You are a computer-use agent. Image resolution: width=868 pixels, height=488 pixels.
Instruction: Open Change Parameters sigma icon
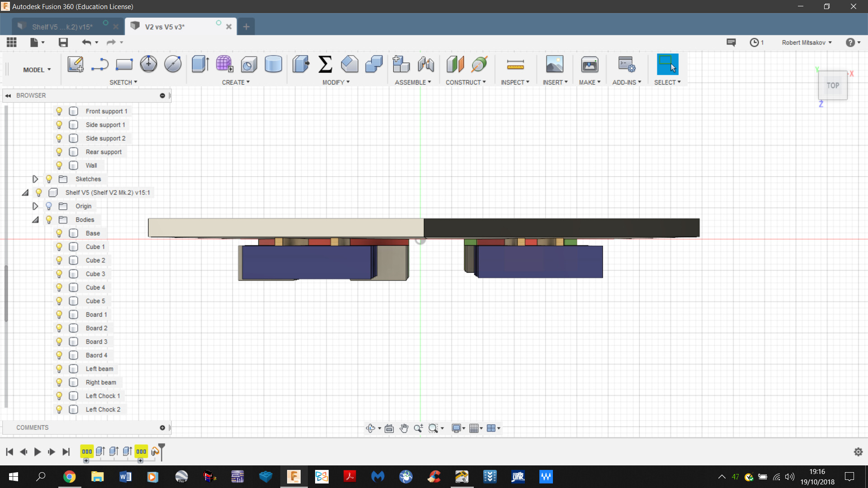pos(325,64)
